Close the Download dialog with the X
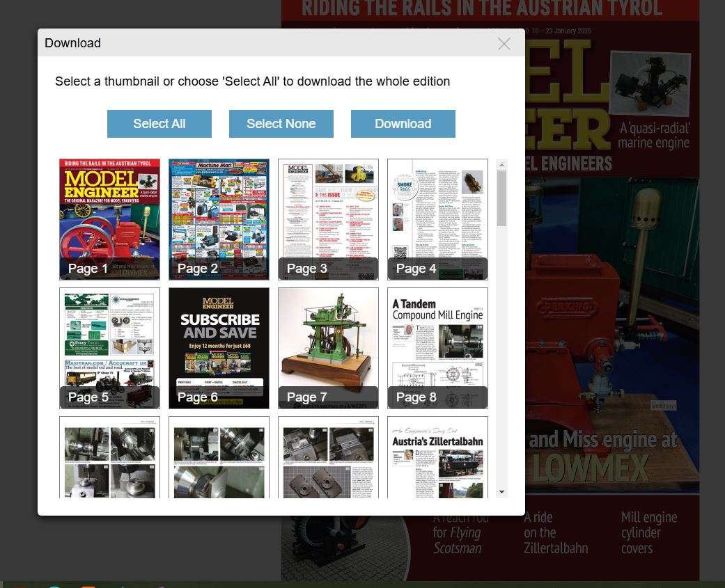This screenshot has height=588, width=725. [504, 44]
